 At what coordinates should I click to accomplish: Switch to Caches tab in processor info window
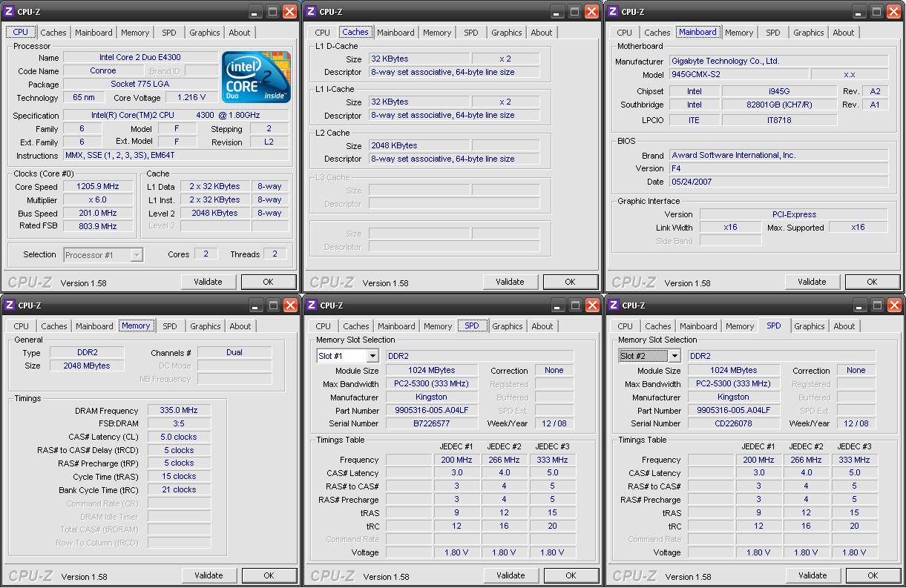click(x=53, y=33)
